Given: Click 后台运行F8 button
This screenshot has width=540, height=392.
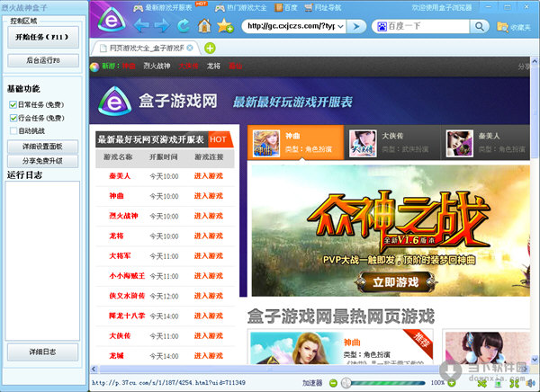Looking at the screenshot, I should (42, 60).
